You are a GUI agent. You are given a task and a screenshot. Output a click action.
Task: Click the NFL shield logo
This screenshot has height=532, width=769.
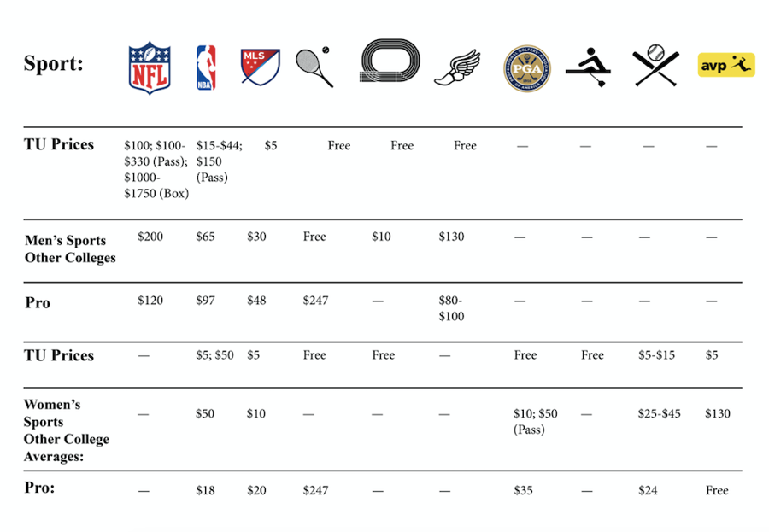(x=149, y=67)
